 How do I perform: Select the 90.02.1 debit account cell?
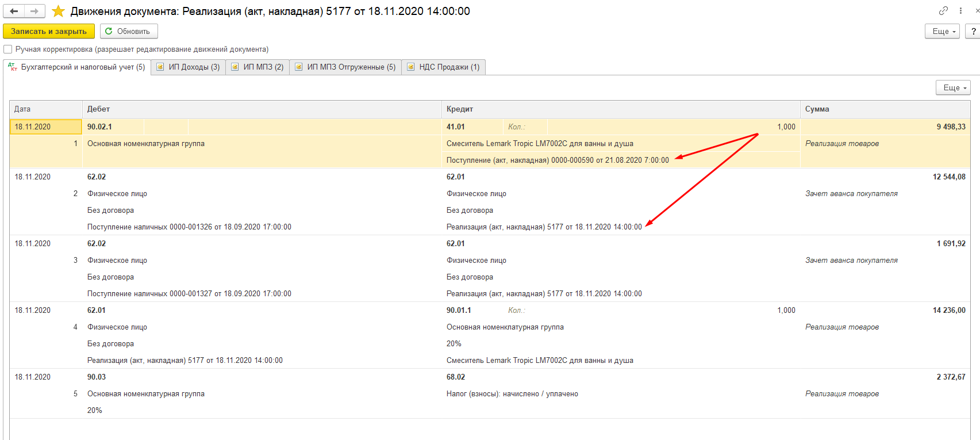click(113, 127)
